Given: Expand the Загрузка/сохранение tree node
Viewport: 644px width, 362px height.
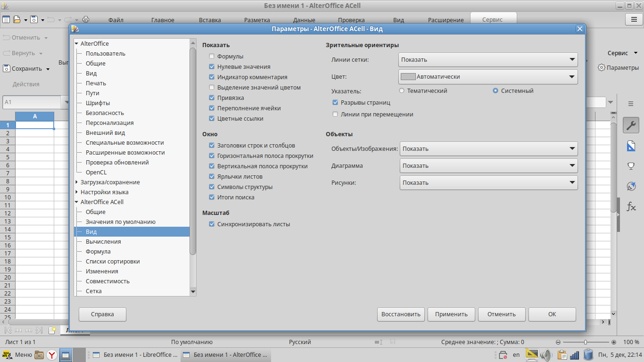Looking at the screenshot, I should pos(76,182).
